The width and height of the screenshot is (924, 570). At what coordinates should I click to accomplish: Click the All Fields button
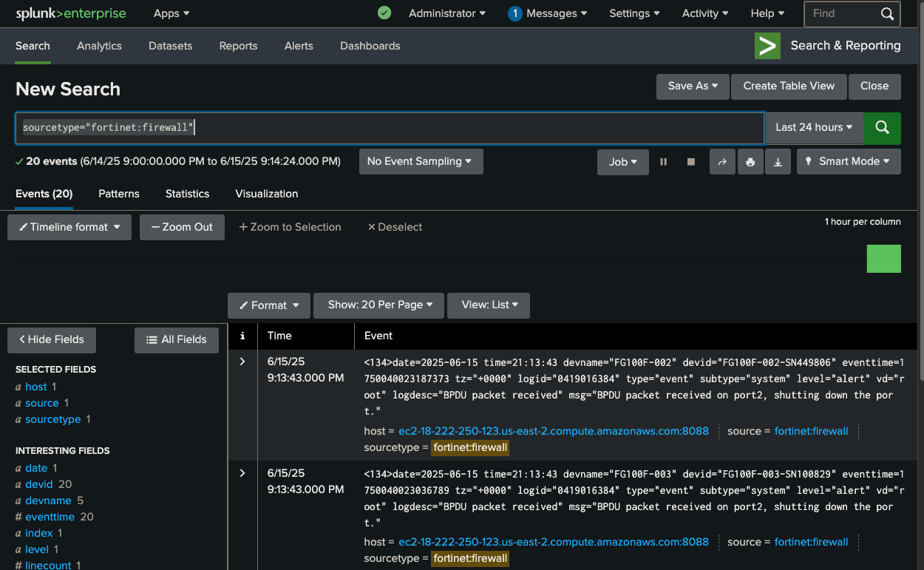(x=177, y=339)
